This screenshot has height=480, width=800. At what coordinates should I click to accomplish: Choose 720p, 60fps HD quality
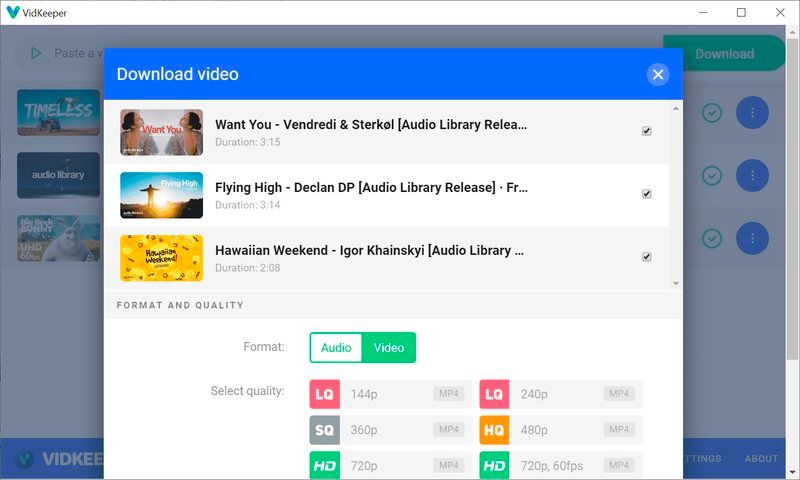[x=561, y=465]
